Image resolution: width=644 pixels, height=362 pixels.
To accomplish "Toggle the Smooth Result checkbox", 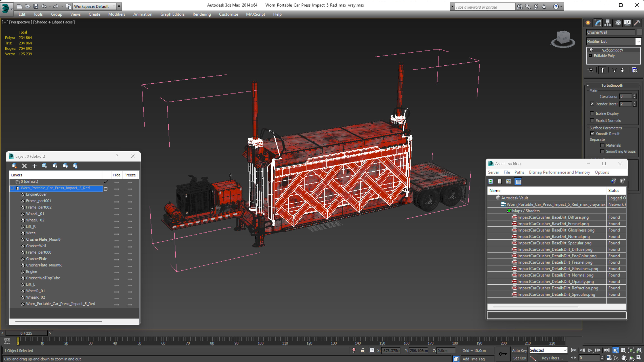I will [592, 134].
